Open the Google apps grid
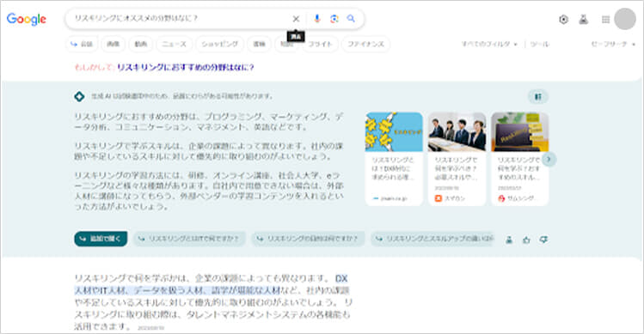The image size is (644, 334). (x=605, y=19)
